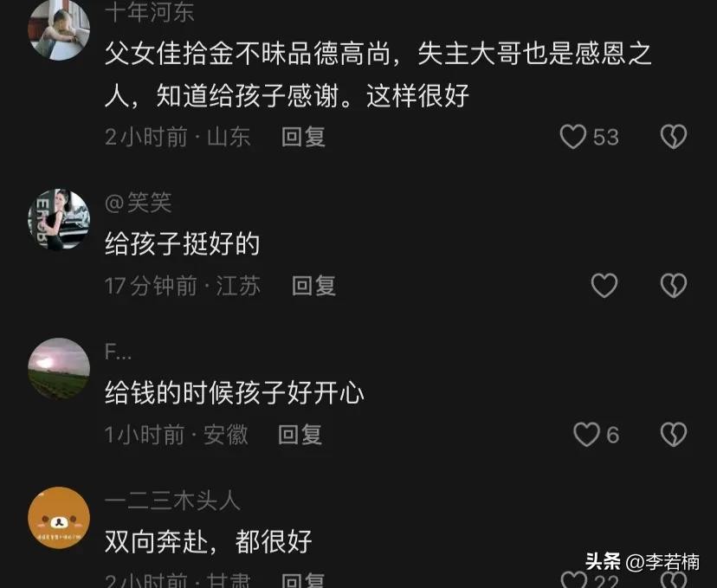The height and width of the screenshot is (588, 717).
Task: Dislike the 十年河东 comment with broken heart
Action: [x=674, y=137]
